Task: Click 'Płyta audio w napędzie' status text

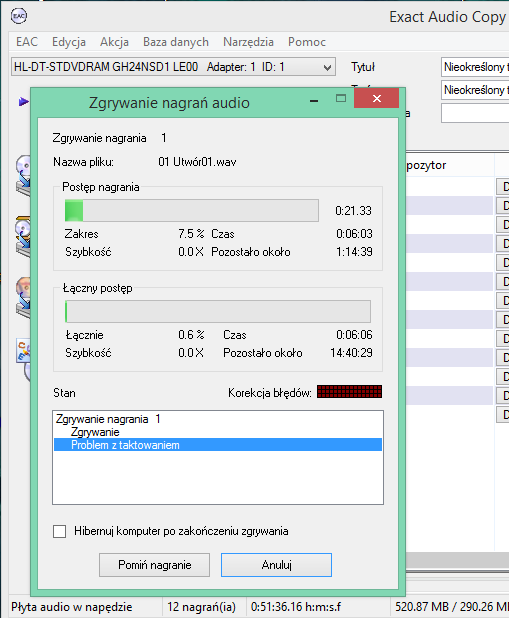Action: tap(72, 607)
